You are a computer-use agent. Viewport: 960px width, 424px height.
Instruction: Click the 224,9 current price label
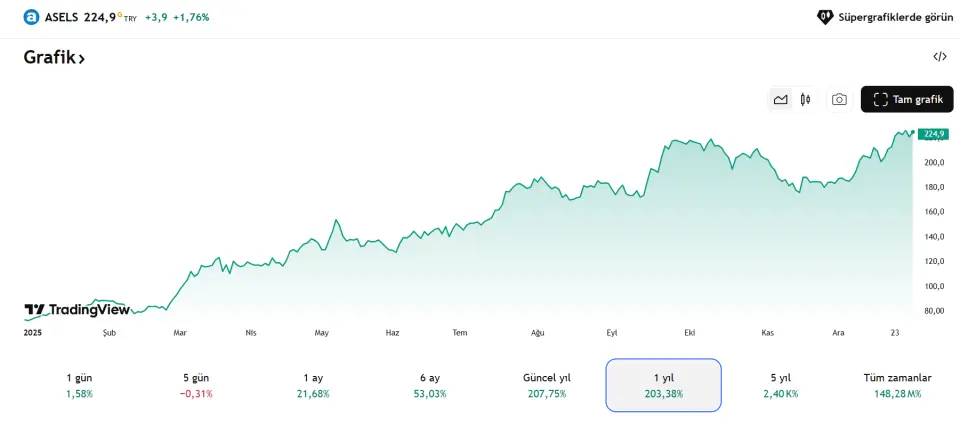pos(934,134)
